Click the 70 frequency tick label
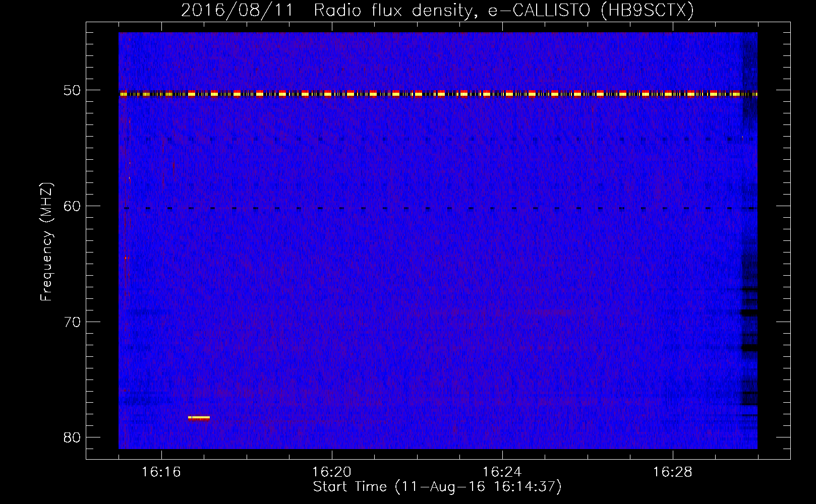 tap(72, 322)
